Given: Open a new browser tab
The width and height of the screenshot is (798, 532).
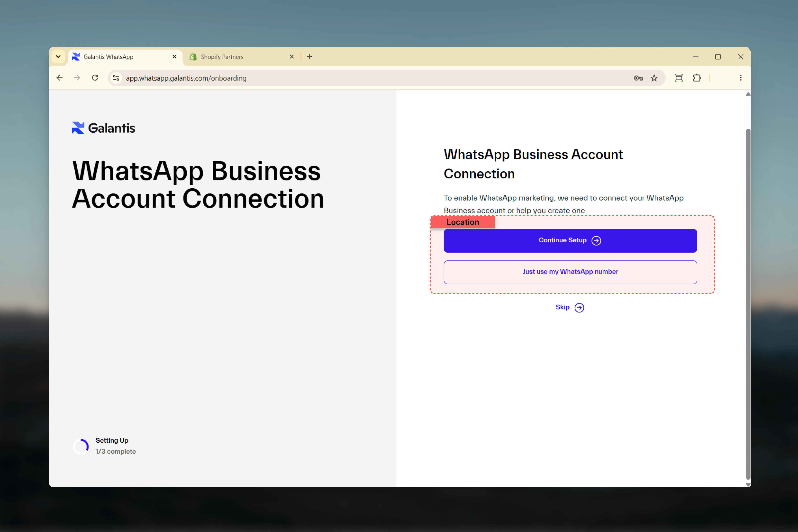Looking at the screenshot, I should (310, 57).
